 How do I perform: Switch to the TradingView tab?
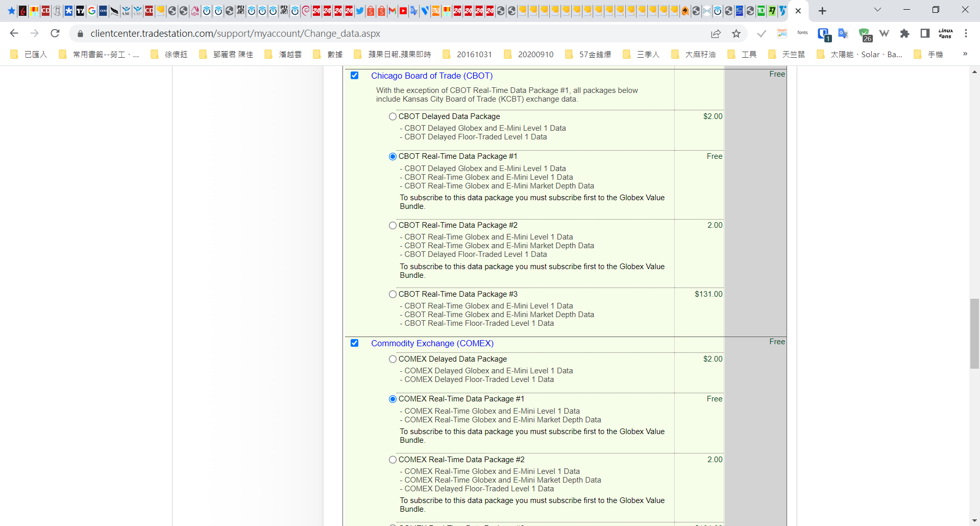80,11
